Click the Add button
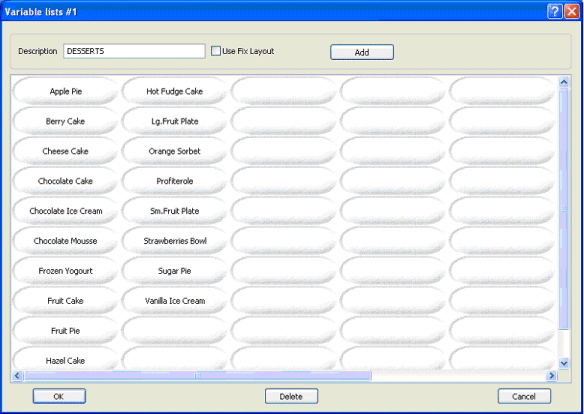The width and height of the screenshot is (584, 414). [362, 52]
